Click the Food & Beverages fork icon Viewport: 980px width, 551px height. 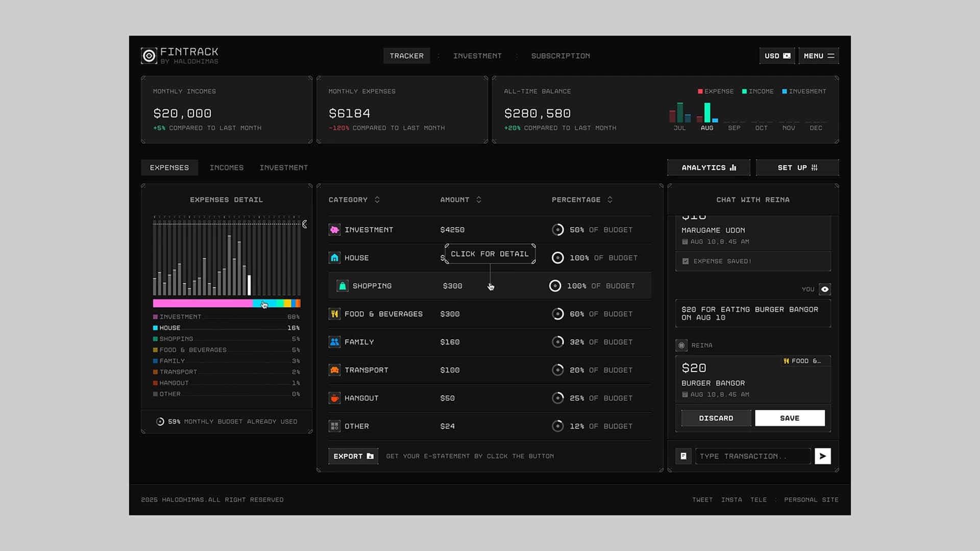tap(334, 314)
